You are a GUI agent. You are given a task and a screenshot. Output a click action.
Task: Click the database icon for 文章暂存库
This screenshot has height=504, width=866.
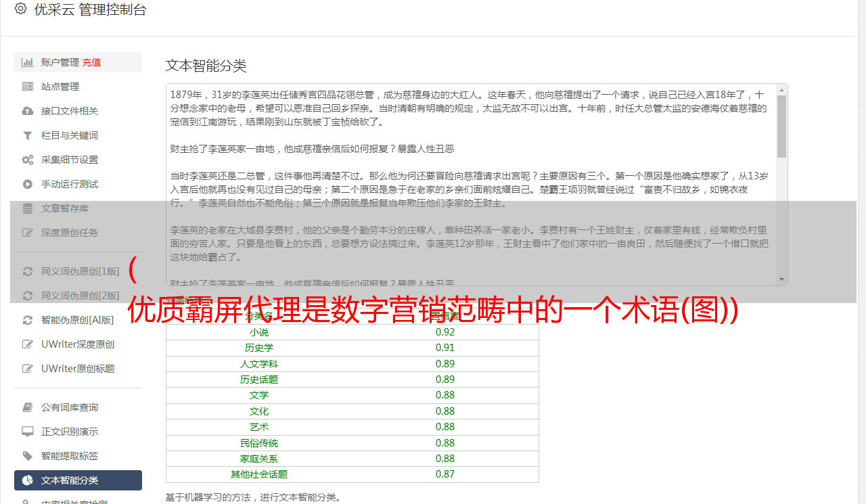28,208
